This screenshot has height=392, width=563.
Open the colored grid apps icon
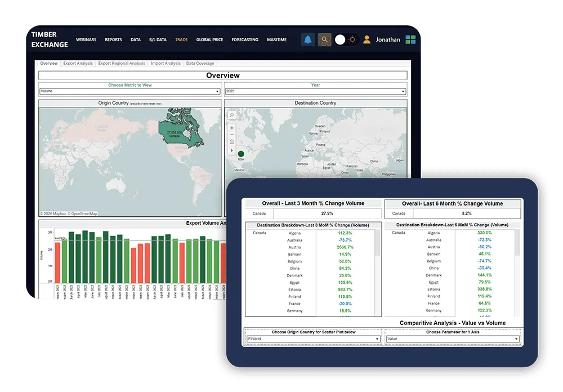pyautogui.click(x=410, y=39)
